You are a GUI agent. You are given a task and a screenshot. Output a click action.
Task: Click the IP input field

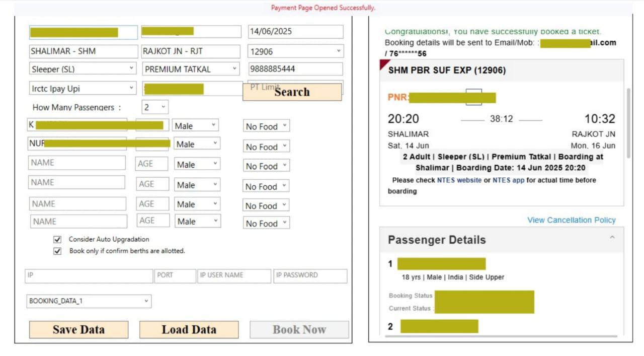(89, 276)
